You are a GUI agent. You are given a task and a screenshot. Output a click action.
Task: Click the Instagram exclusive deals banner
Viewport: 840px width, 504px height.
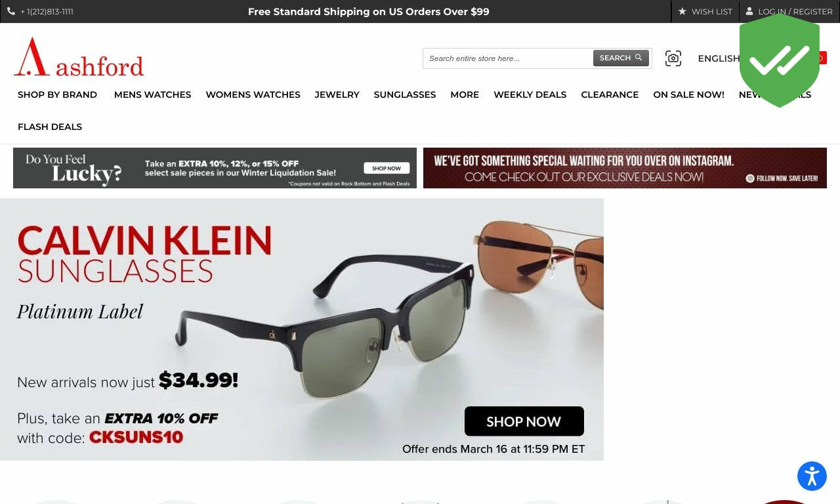pos(625,168)
